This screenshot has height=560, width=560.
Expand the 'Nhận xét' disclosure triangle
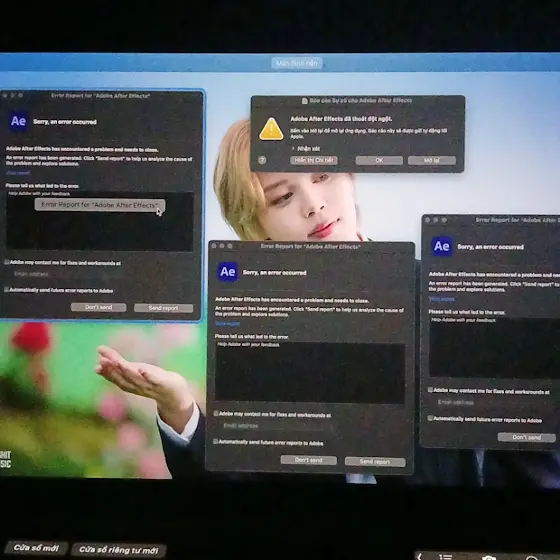click(293, 148)
